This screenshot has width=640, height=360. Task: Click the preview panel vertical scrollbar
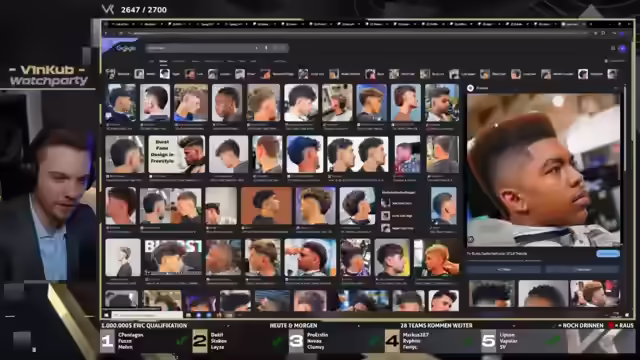(624, 131)
